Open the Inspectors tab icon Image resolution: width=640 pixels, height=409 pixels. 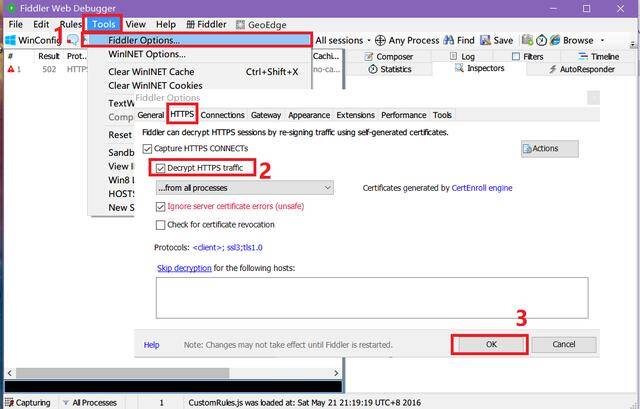[459, 68]
